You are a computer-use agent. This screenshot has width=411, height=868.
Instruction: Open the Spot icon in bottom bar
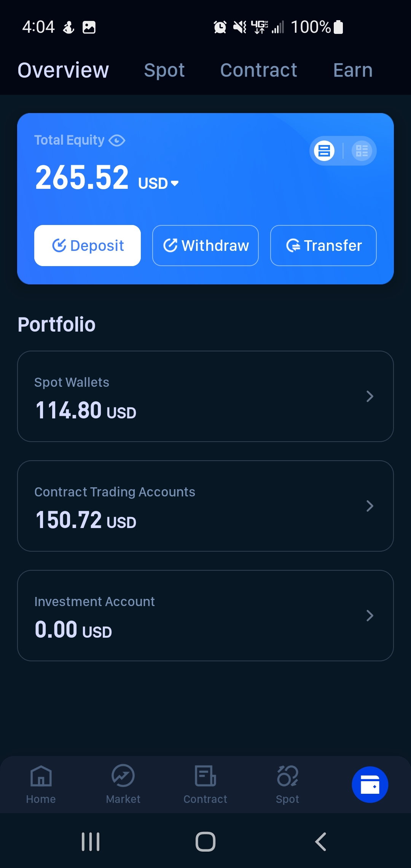click(288, 776)
